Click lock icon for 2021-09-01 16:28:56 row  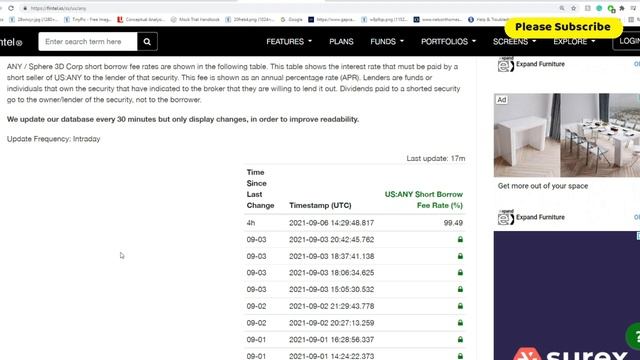tap(460, 340)
